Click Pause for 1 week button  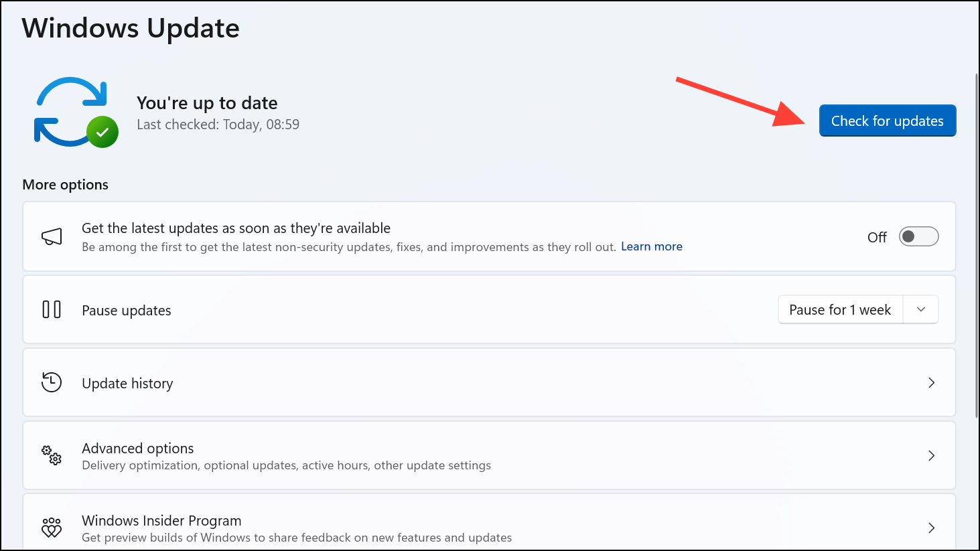(841, 309)
